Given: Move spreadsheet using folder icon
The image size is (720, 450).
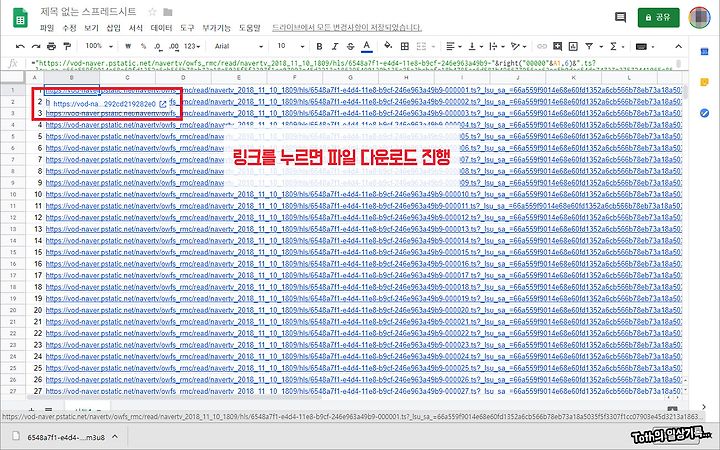Looking at the screenshot, I should pos(168,12).
